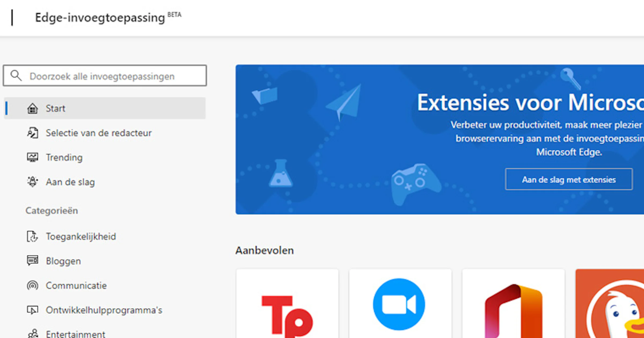Select the Start menu item

point(105,108)
